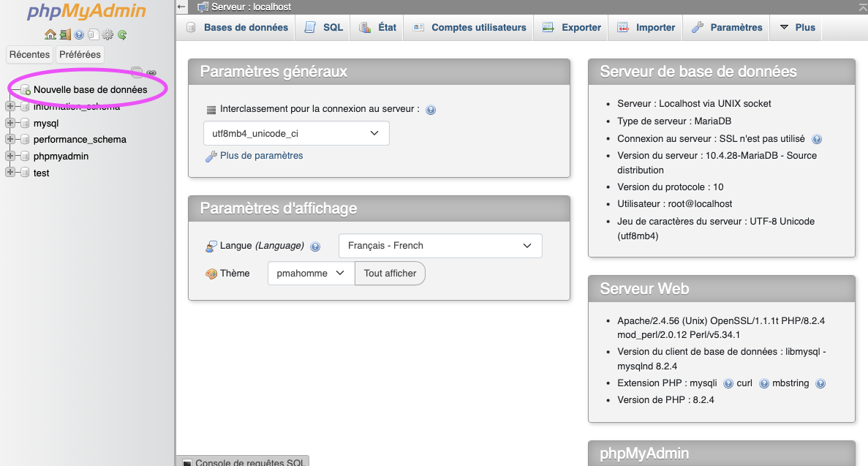The image size is (868, 466).
Task: Expand the mysql database tree node
Action: click(x=10, y=124)
